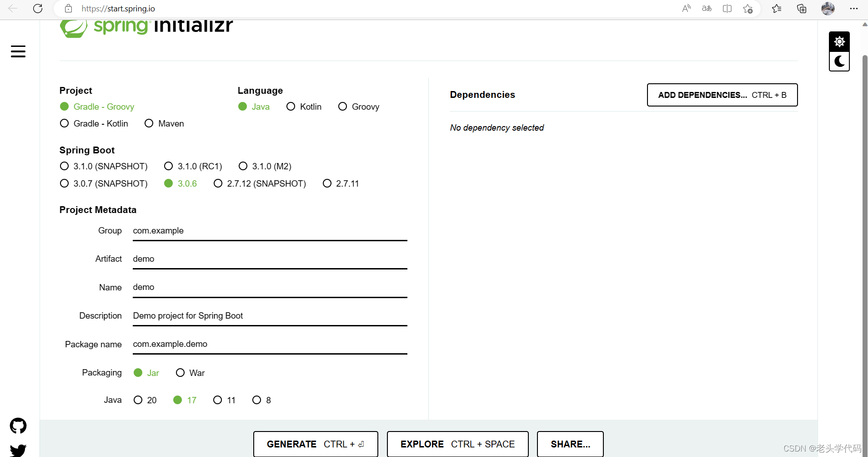868x457 pixels.
Task: Choose Java version 17
Action: click(x=185, y=400)
